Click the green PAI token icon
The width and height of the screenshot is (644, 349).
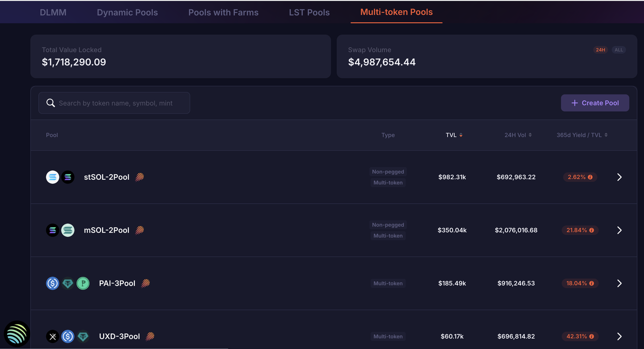pyautogui.click(x=83, y=284)
